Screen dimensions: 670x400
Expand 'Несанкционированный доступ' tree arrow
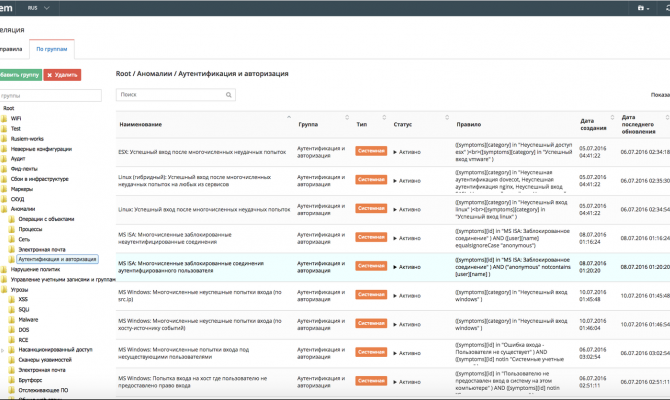pyautogui.click(x=3, y=350)
